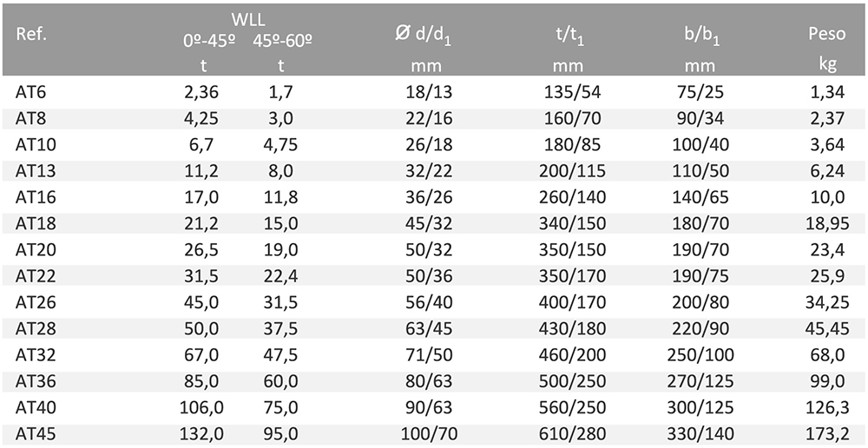Screen dimensions: 868x448
Task: Click weight 18,95 in AT18 row
Action: pyautogui.click(x=827, y=224)
